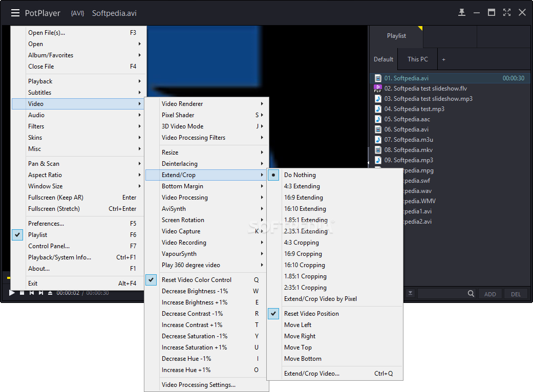This screenshot has width=533, height=392.
Task: Expand the Playback submenu
Action: tap(78, 81)
